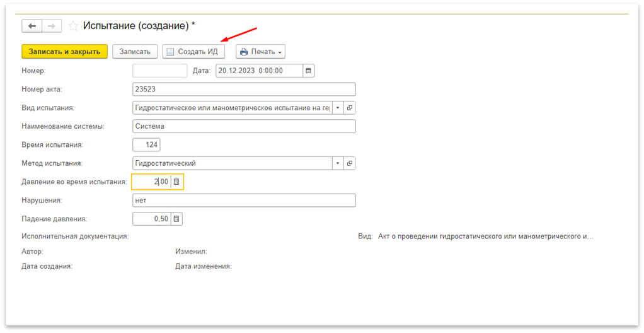The height and width of the screenshot is (333, 644).
Task: Expand the Метод испытания dropdown list
Action: coord(338,163)
